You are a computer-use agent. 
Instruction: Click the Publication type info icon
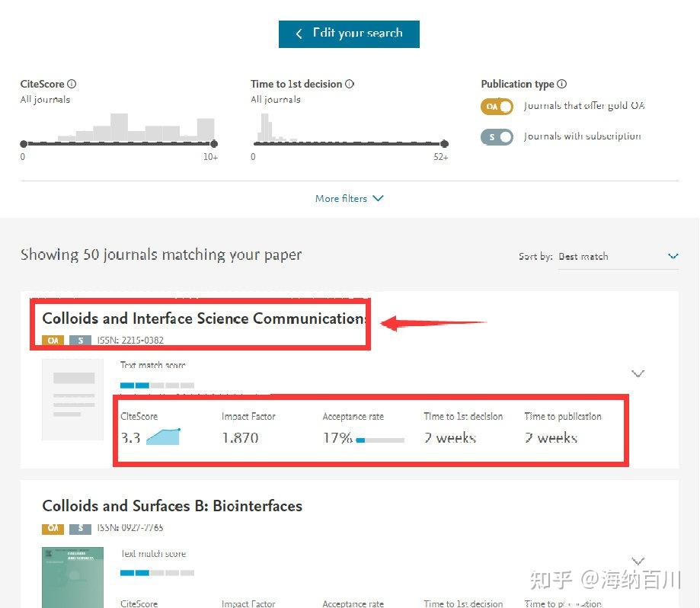pyautogui.click(x=562, y=84)
